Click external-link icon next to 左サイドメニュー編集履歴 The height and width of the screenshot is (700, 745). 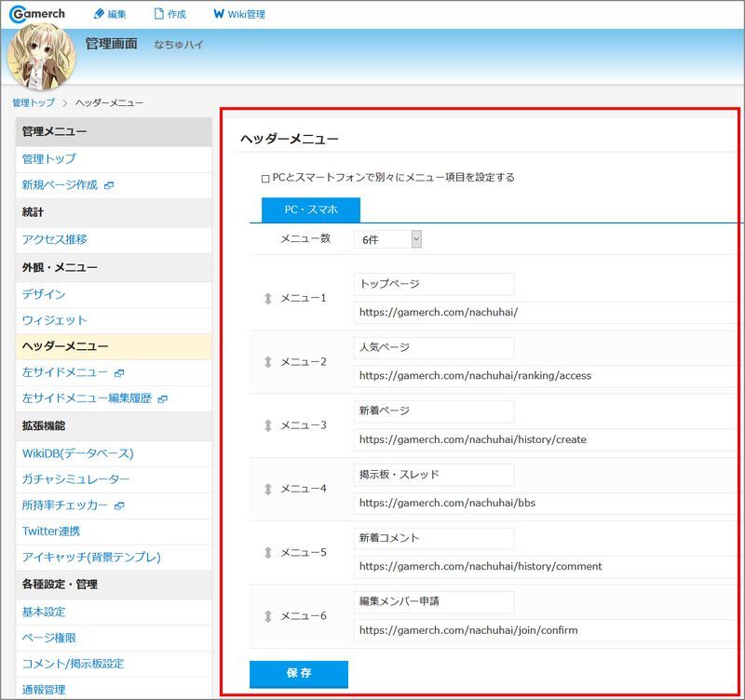163,399
